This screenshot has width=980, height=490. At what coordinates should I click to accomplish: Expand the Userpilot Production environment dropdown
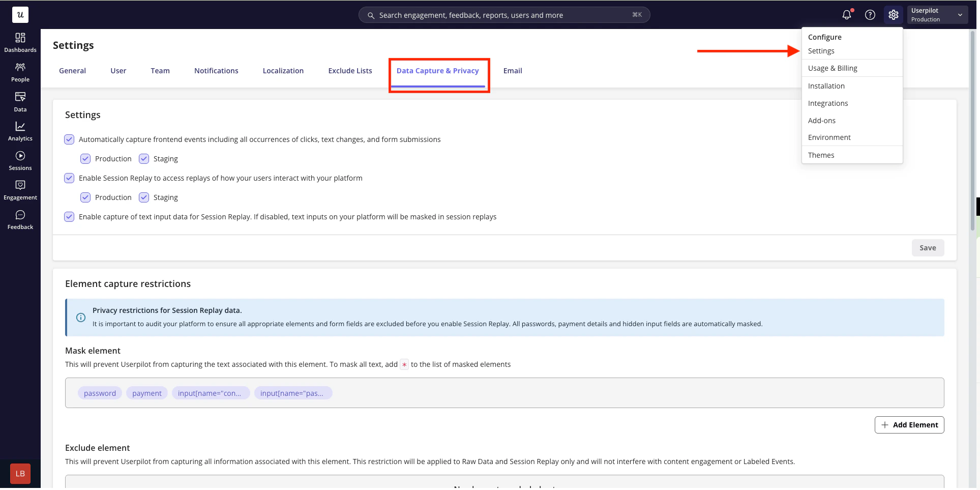[937, 15]
